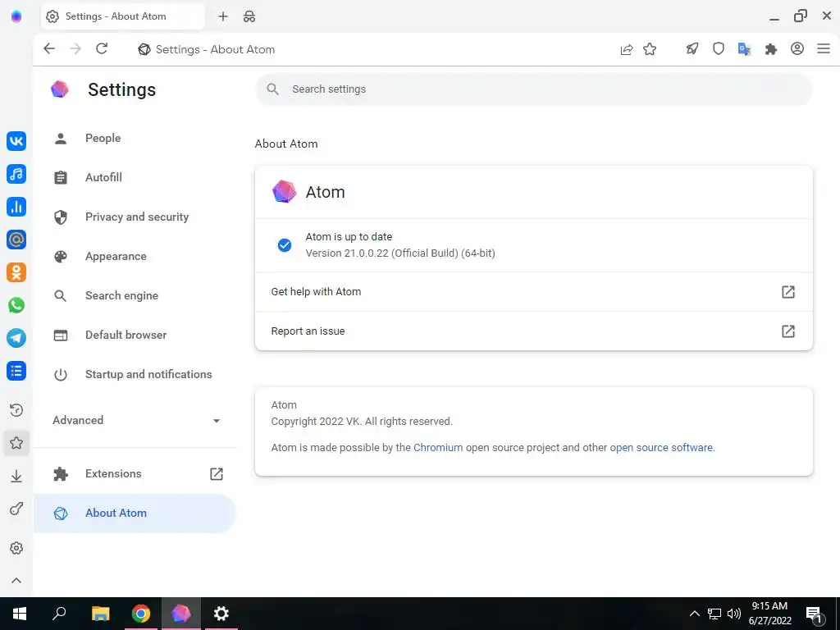Collapse the sidebar with the up chevron
The image size is (840, 630).
pyautogui.click(x=16, y=581)
